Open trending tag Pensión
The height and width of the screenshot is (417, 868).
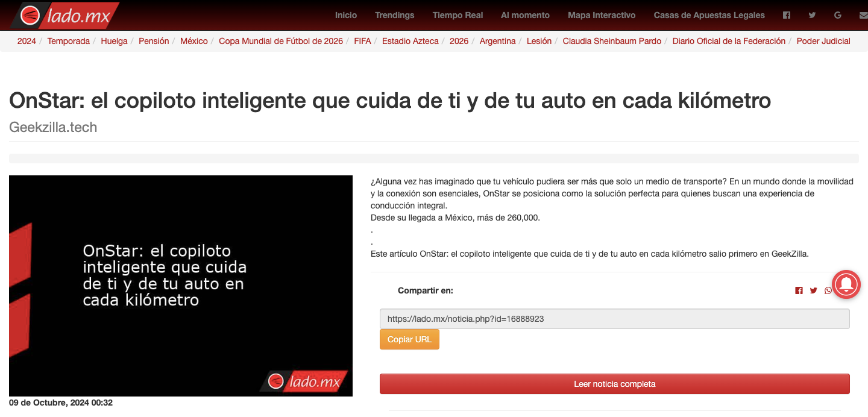pyautogui.click(x=154, y=41)
